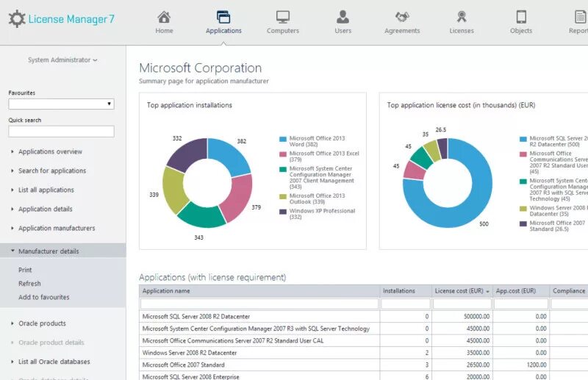This screenshot has height=380, width=588.
Task: Click the green Configuration Manager 2007 Client legend swatch
Action: click(x=283, y=169)
